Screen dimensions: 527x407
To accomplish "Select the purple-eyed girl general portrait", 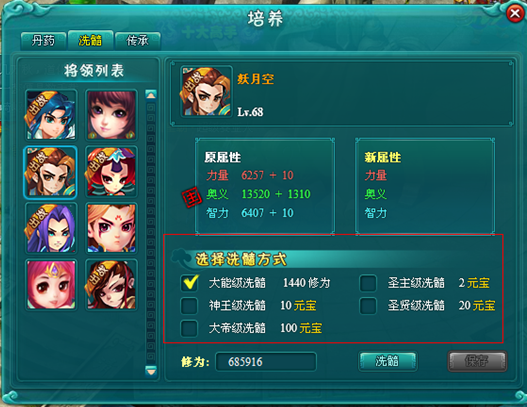I will (x=111, y=115).
